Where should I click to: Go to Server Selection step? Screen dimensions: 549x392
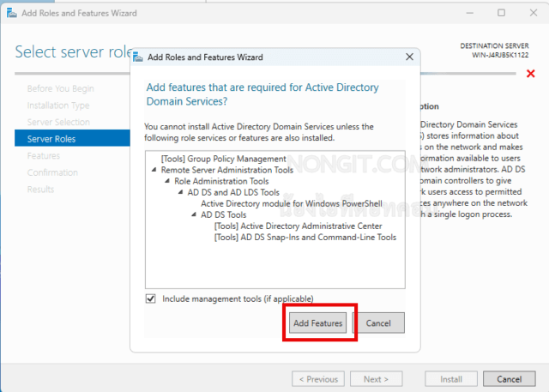(x=58, y=122)
